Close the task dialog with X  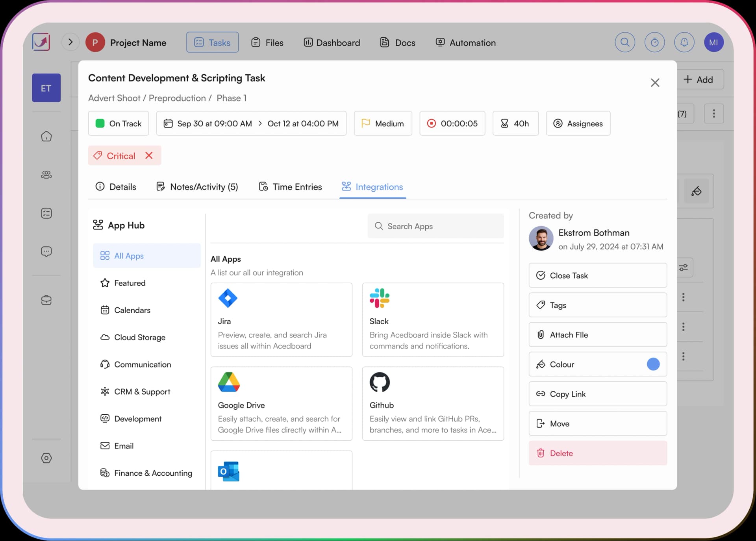point(655,83)
